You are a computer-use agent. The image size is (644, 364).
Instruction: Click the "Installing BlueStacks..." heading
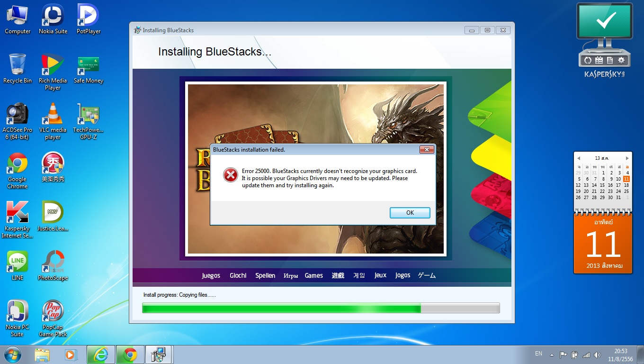click(215, 52)
